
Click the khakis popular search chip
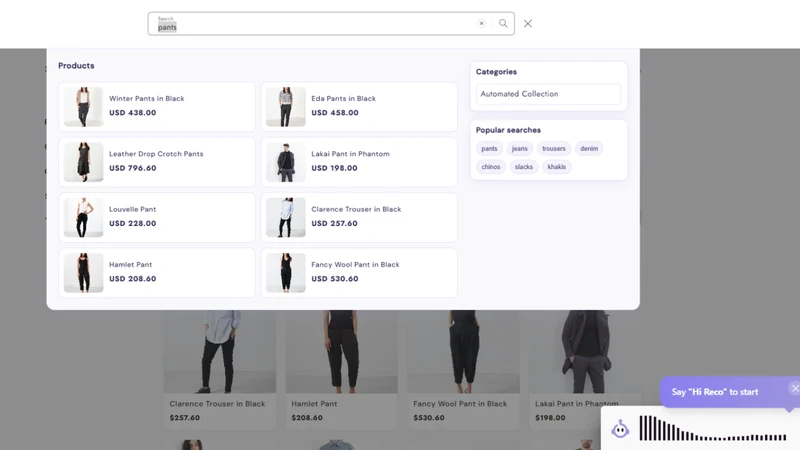tap(557, 167)
